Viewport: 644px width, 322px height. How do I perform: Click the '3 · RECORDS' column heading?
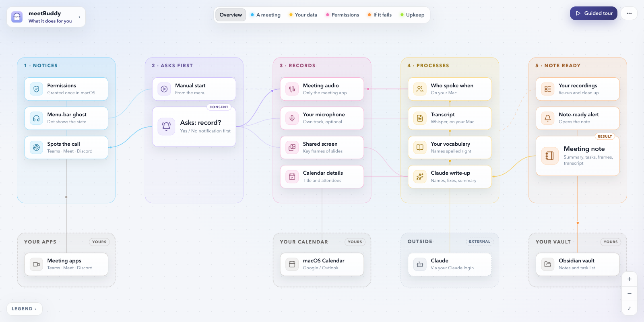(297, 66)
